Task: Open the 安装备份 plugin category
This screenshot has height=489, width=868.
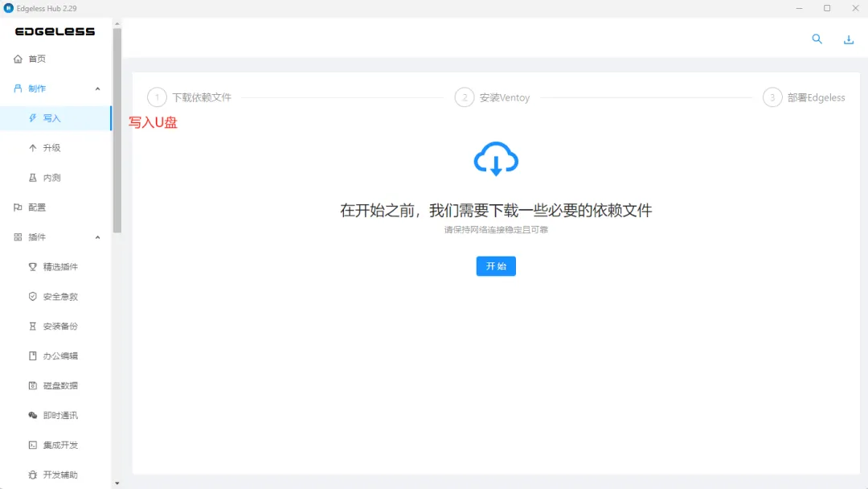Action: tap(55, 327)
